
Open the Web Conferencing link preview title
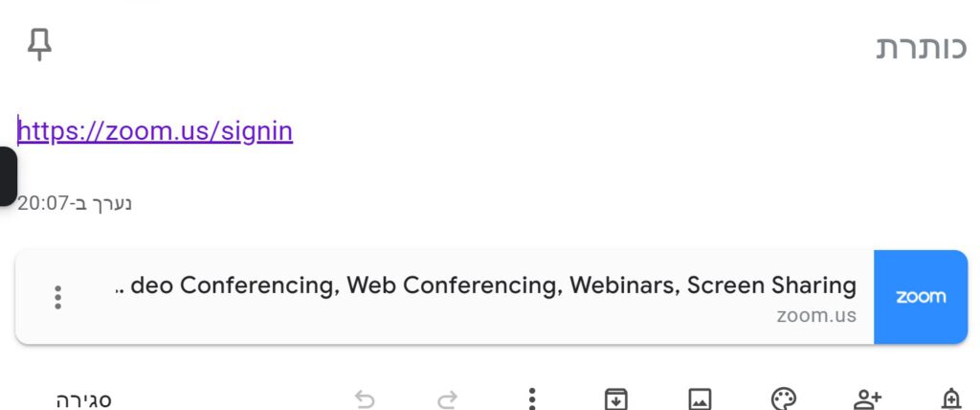click(x=485, y=285)
